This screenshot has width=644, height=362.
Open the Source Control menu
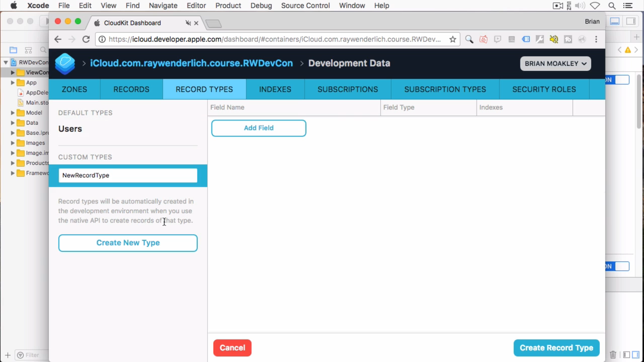click(x=305, y=6)
